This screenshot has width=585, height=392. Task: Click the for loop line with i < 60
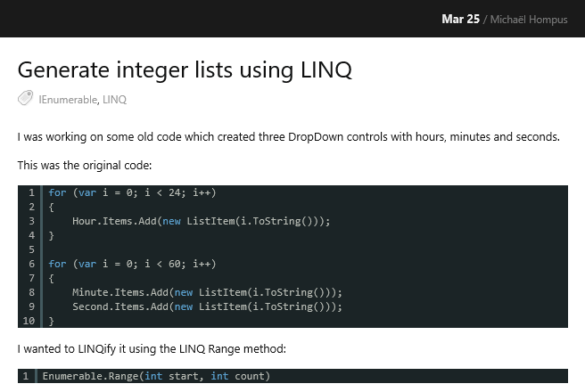click(x=132, y=264)
